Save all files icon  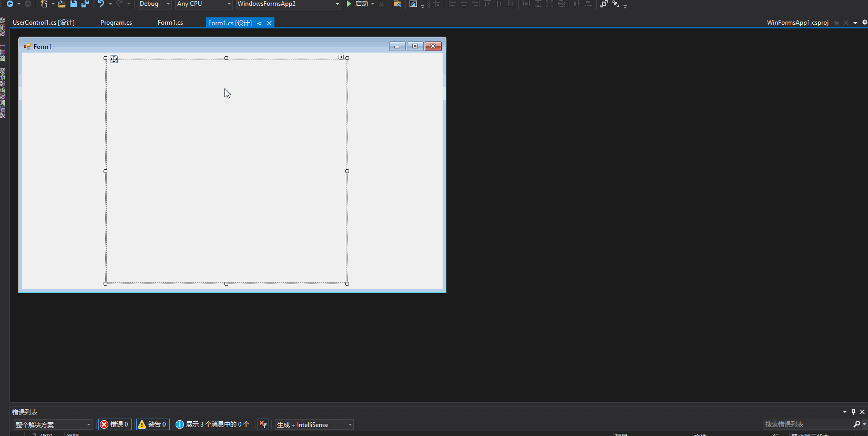pos(85,4)
